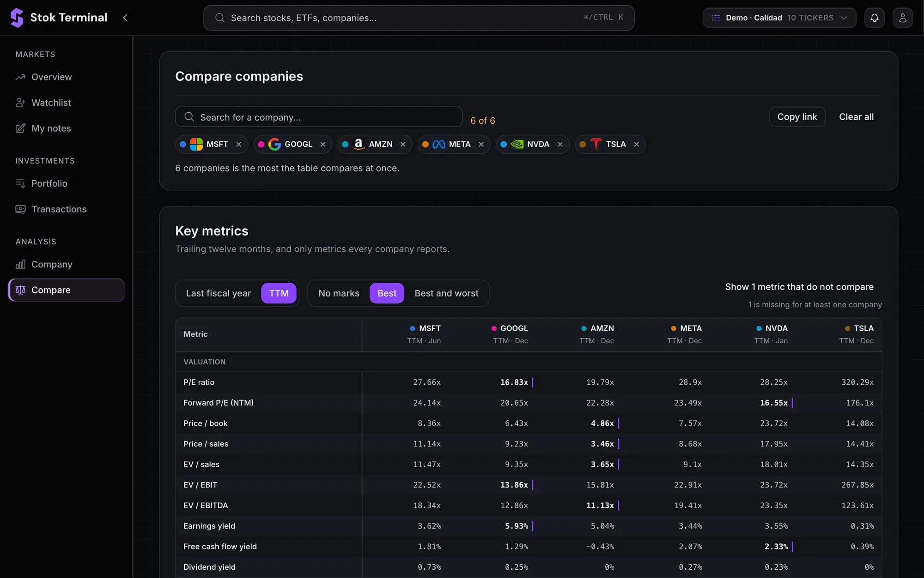The height and width of the screenshot is (578, 924).
Task: Remove MSFT chip with its X
Action: point(239,145)
